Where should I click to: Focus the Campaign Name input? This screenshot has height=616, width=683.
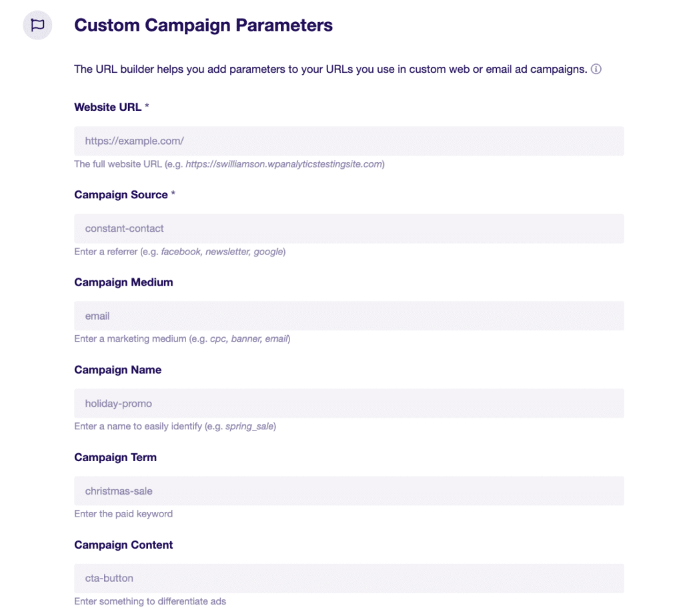coord(349,403)
